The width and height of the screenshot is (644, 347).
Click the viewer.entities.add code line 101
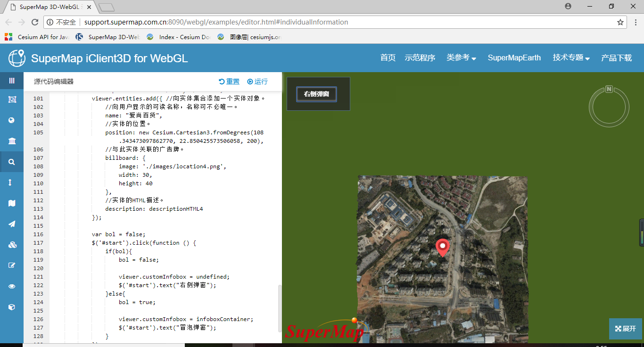click(179, 99)
